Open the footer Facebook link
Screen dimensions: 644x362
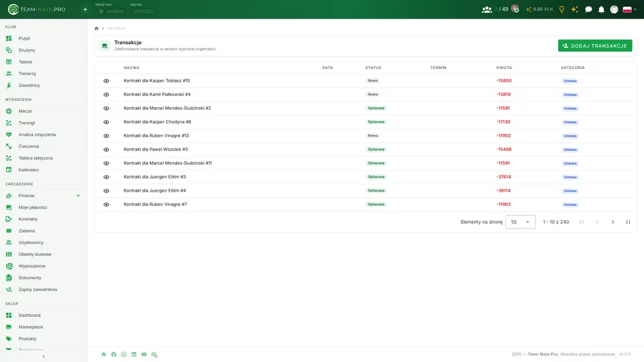(114, 354)
